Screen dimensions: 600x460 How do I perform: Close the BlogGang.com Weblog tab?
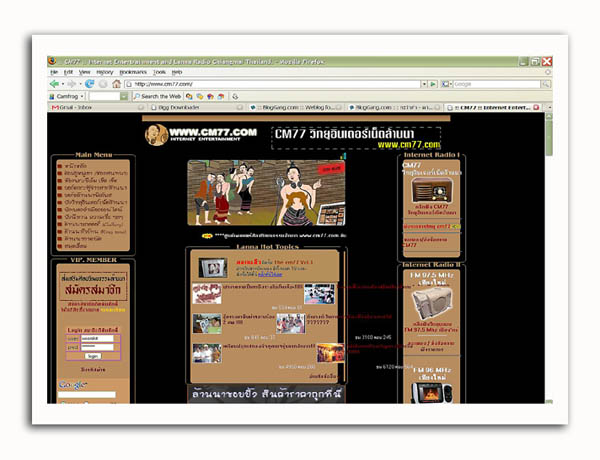pos(338,108)
